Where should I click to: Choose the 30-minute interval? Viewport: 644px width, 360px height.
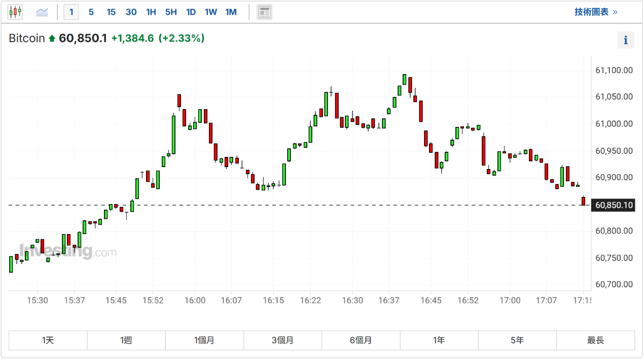131,12
